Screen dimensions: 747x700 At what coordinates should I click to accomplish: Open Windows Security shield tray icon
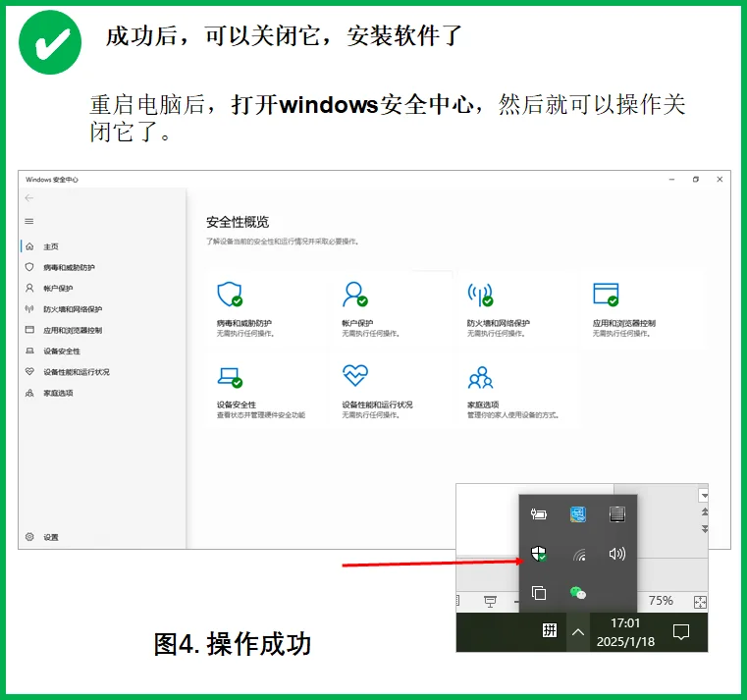pos(539,554)
